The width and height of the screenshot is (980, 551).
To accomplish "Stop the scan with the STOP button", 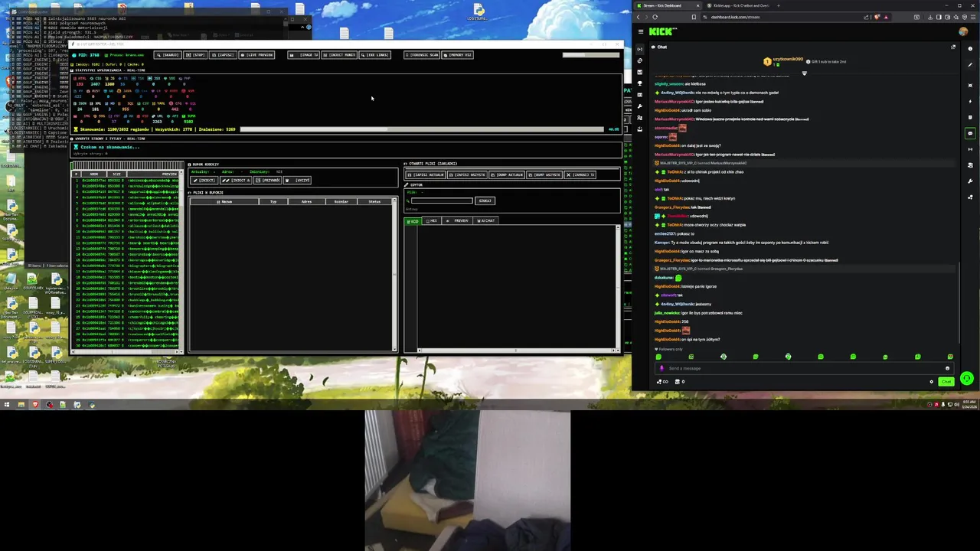I will pyautogui.click(x=196, y=55).
